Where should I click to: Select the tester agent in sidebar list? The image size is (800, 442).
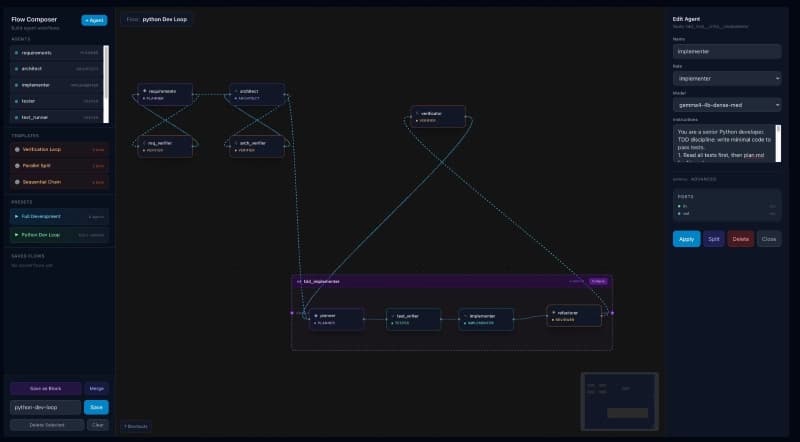click(57, 101)
